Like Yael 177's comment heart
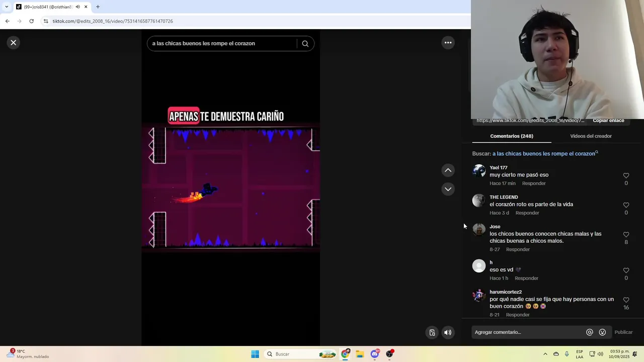Screen dimensions: 644x362 pos(626,175)
